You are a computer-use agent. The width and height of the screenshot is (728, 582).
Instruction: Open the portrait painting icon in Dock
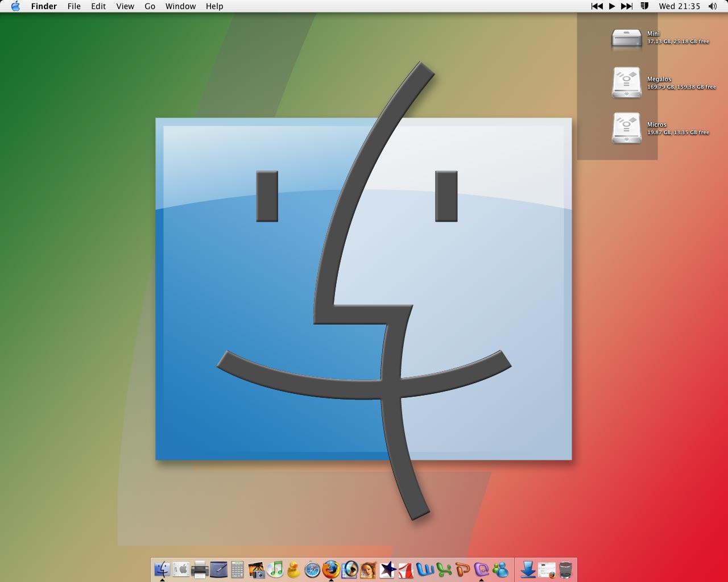click(x=369, y=569)
